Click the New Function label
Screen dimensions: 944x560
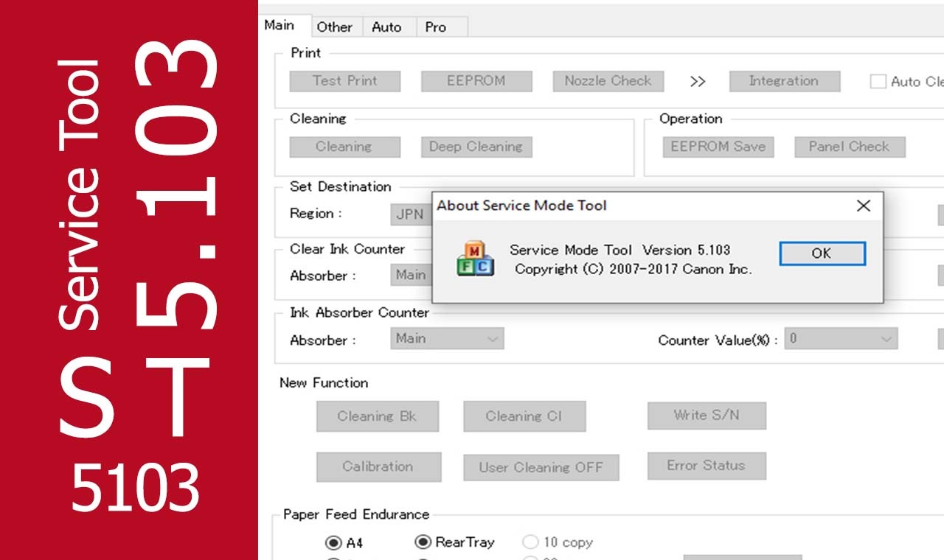[324, 382]
